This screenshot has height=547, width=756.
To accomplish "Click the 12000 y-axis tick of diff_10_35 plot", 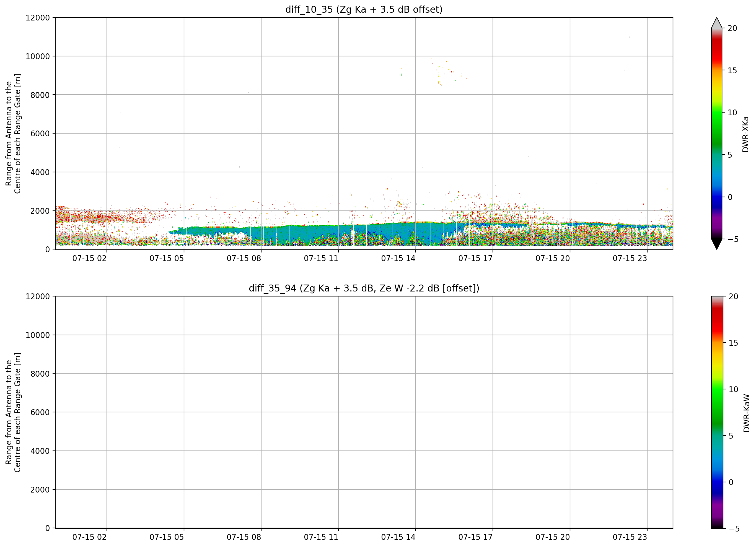I will (x=38, y=18).
